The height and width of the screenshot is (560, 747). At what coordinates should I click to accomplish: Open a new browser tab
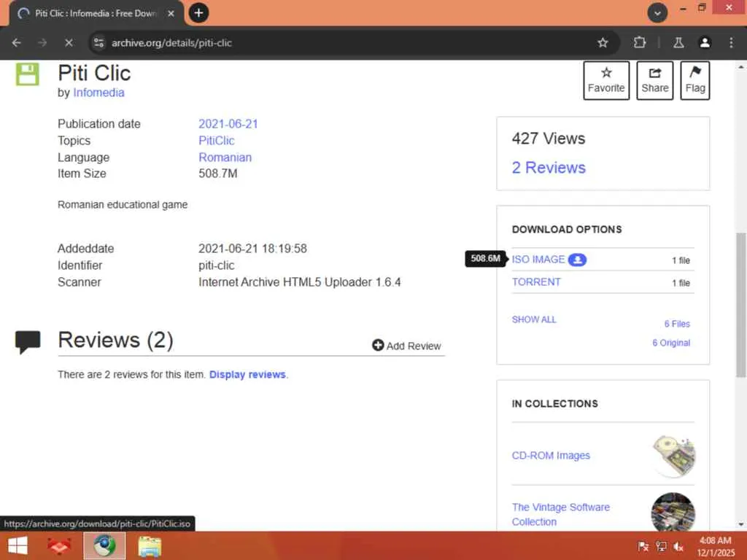point(198,13)
